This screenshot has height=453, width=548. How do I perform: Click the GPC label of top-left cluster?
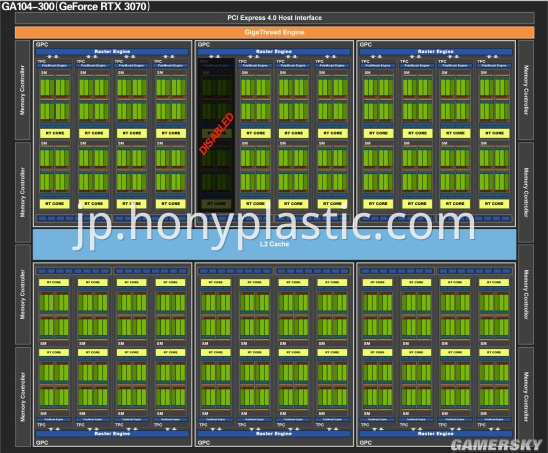coord(42,44)
